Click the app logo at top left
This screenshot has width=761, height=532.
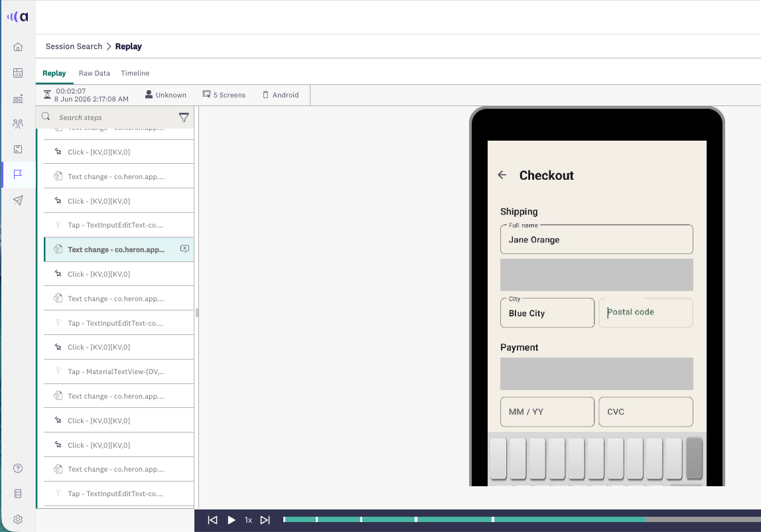18,17
